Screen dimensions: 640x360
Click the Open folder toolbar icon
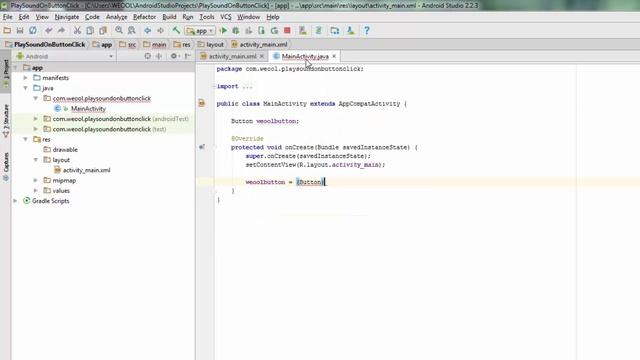tap(7, 31)
